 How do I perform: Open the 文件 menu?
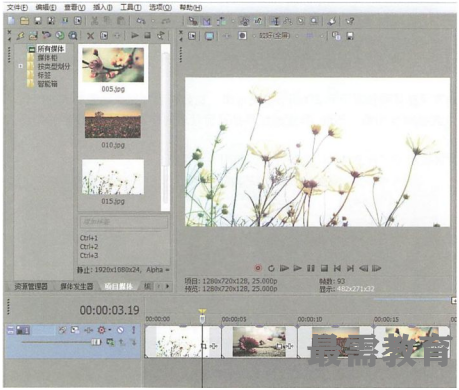point(17,7)
